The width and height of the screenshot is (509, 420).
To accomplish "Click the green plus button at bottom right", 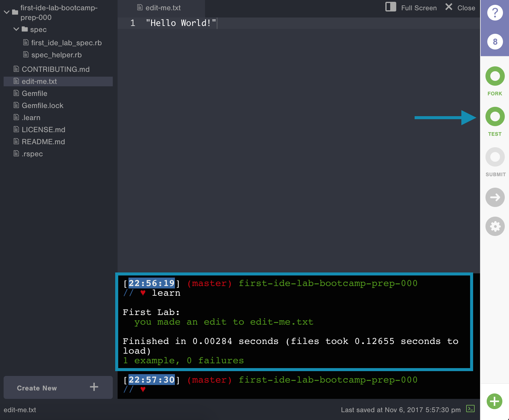I will tap(494, 401).
